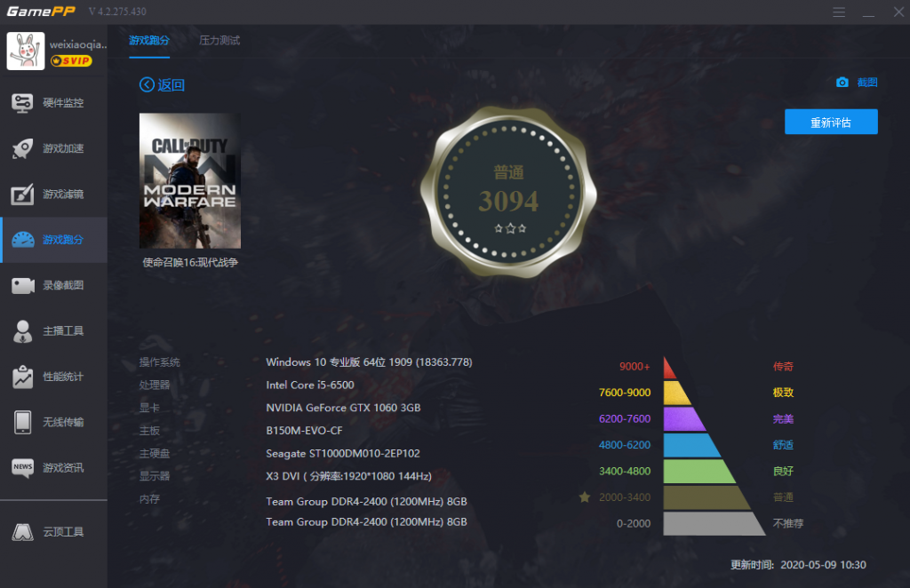
Task: Click the NVIDIA GeForce GTX 1060 3GB text
Action: coord(343,408)
